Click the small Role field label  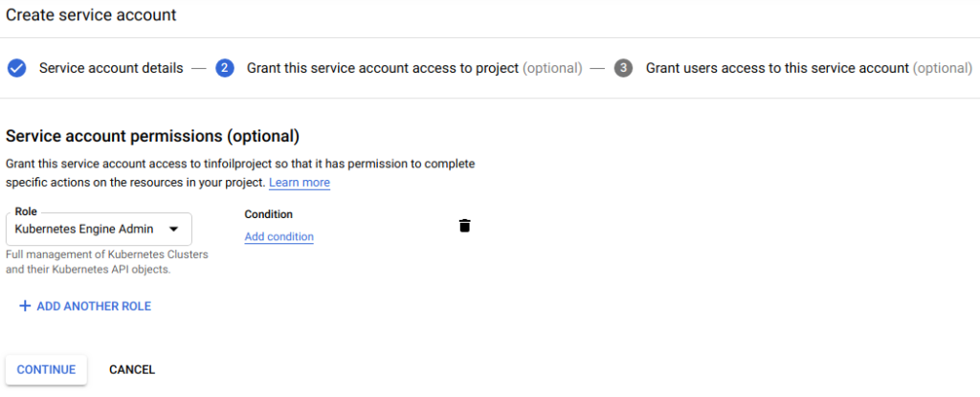click(26, 210)
